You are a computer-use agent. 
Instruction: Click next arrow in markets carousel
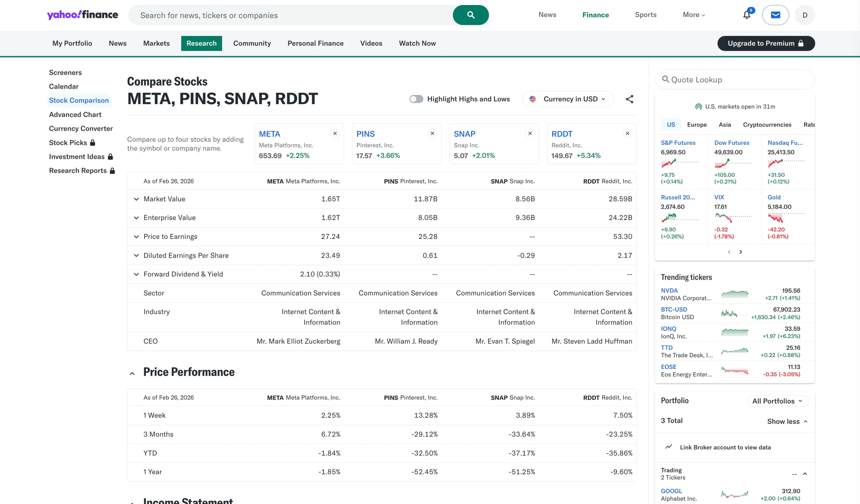click(x=740, y=252)
